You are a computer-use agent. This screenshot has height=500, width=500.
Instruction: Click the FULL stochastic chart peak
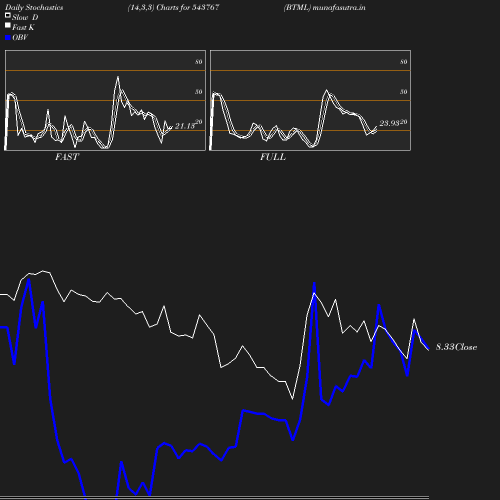[326, 91]
